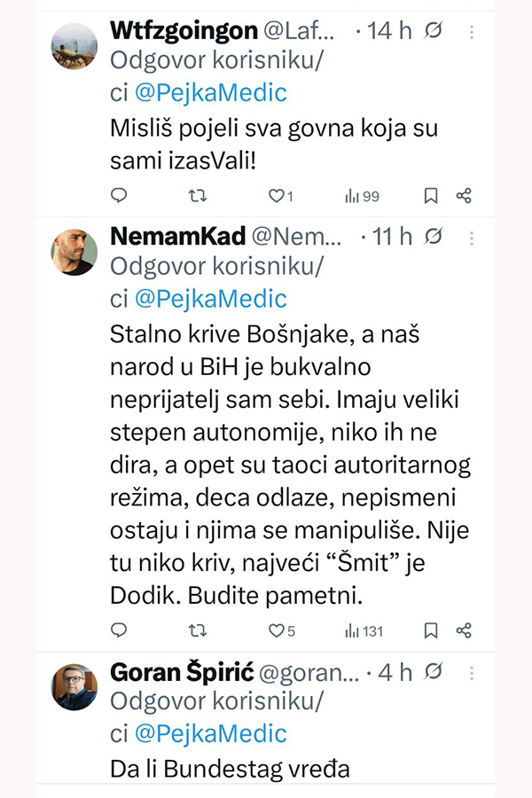This screenshot has width=532, height=798.
Task: Open Wtfzgoingon's profile picture
Action: click(74, 45)
